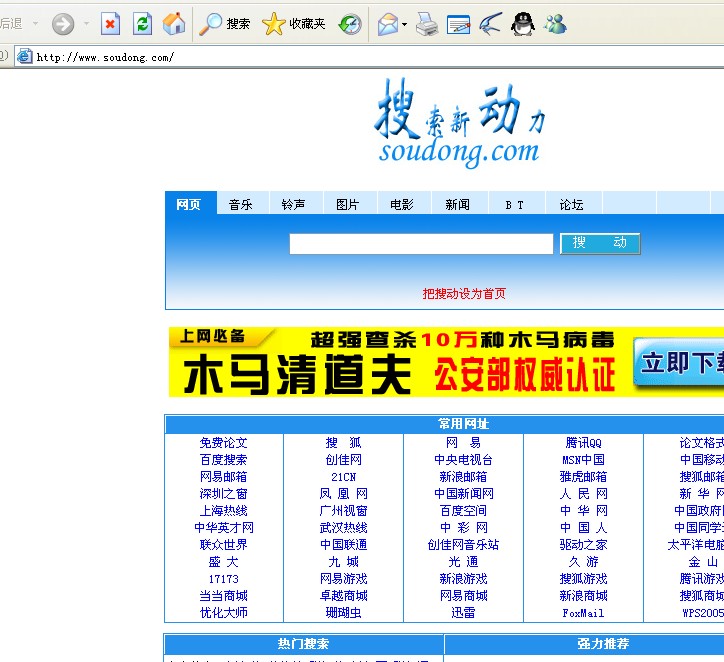
Task: Open the 上海热线 link
Action: click(x=223, y=511)
